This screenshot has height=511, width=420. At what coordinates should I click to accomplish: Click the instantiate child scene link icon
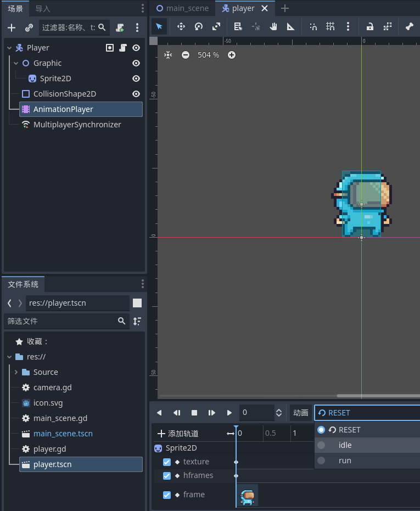29,27
